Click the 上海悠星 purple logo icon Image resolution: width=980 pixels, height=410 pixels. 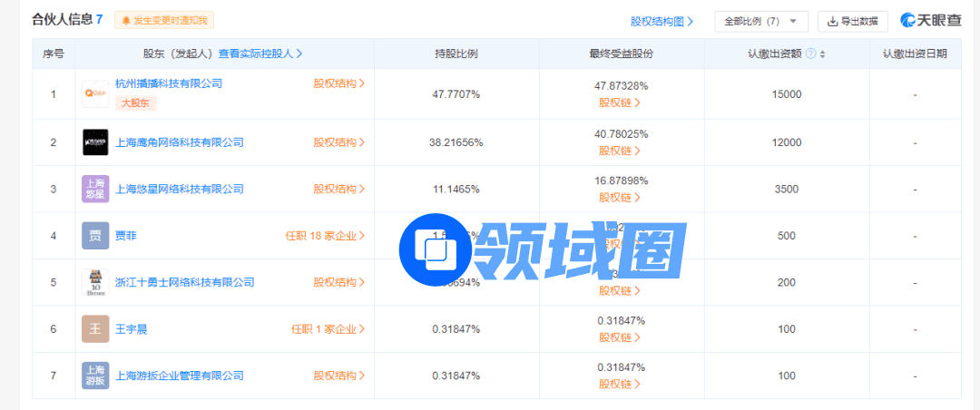(95, 189)
